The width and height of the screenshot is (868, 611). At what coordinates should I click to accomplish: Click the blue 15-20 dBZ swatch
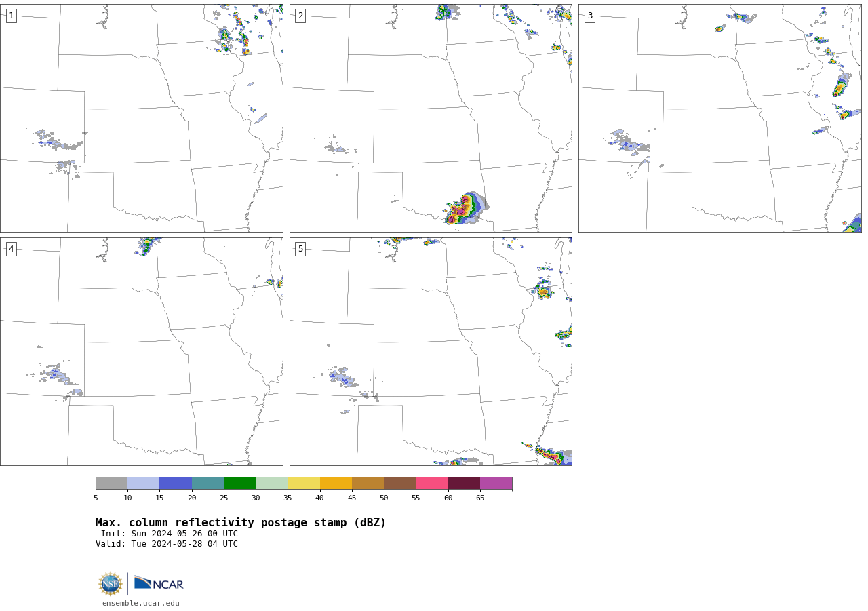click(176, 483)
